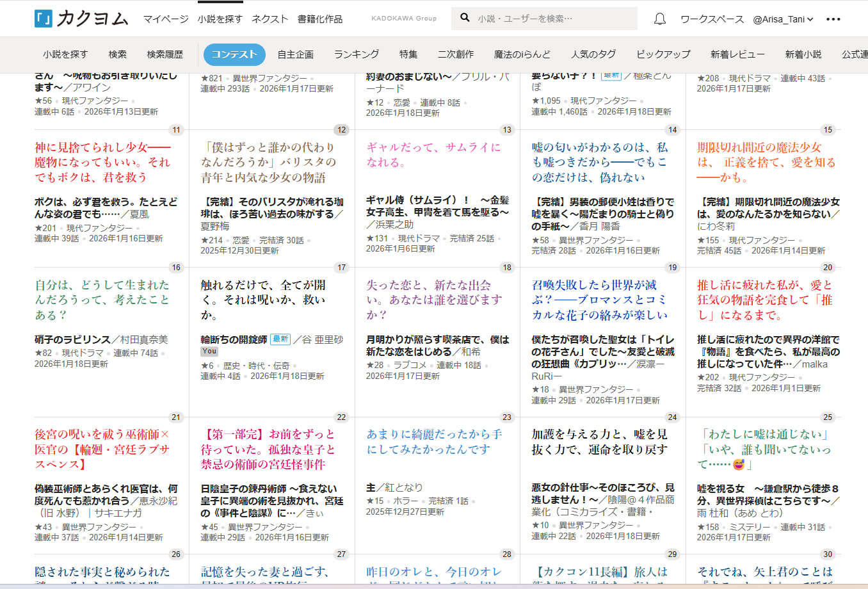Open the novel 硝子のラビリンス
The width and height of the screenshot is (868, 589).
(x=72, y=339)
